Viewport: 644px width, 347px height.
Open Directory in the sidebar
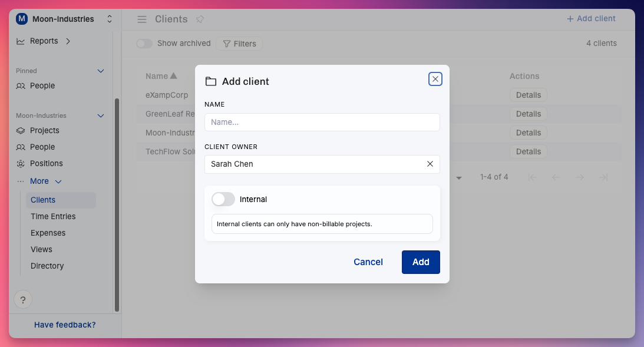pos(47,266)
